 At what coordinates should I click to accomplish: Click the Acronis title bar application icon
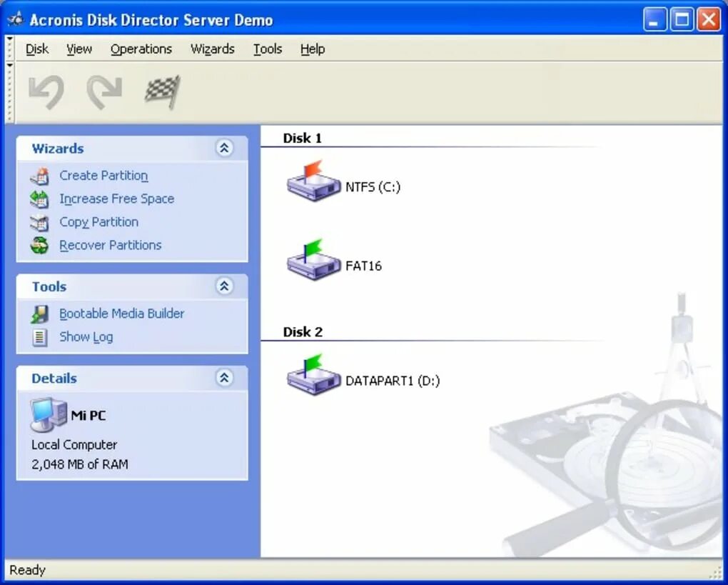point(15,19)
